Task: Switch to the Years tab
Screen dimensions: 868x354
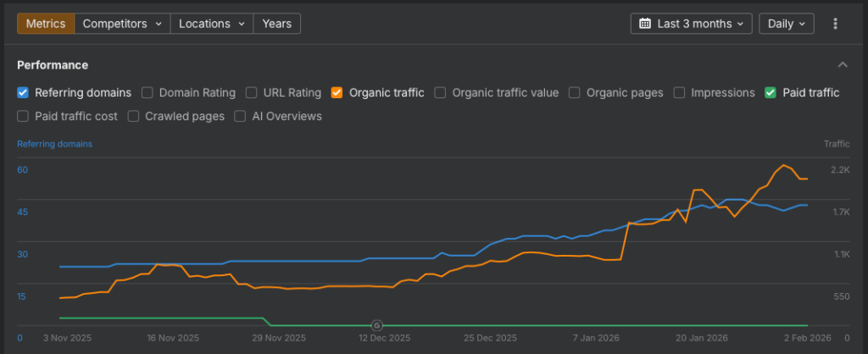Action: [277, 24]
